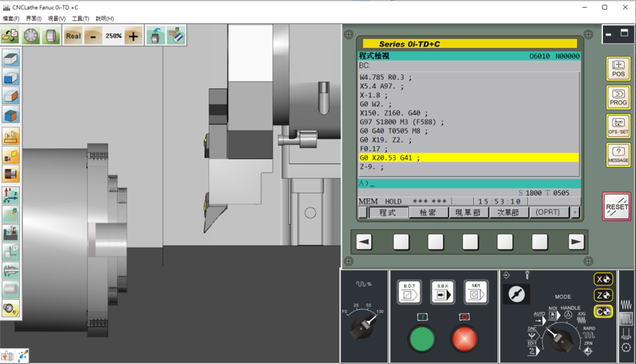Zoom out with the minus button
This screenshot has width=636, height=364.
pos(93,36)
